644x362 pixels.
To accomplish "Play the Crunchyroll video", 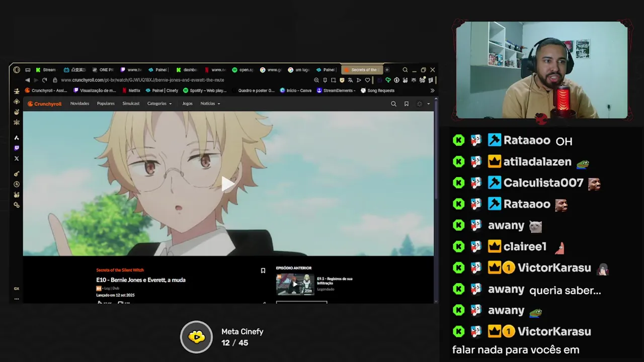I will point(228,184).
